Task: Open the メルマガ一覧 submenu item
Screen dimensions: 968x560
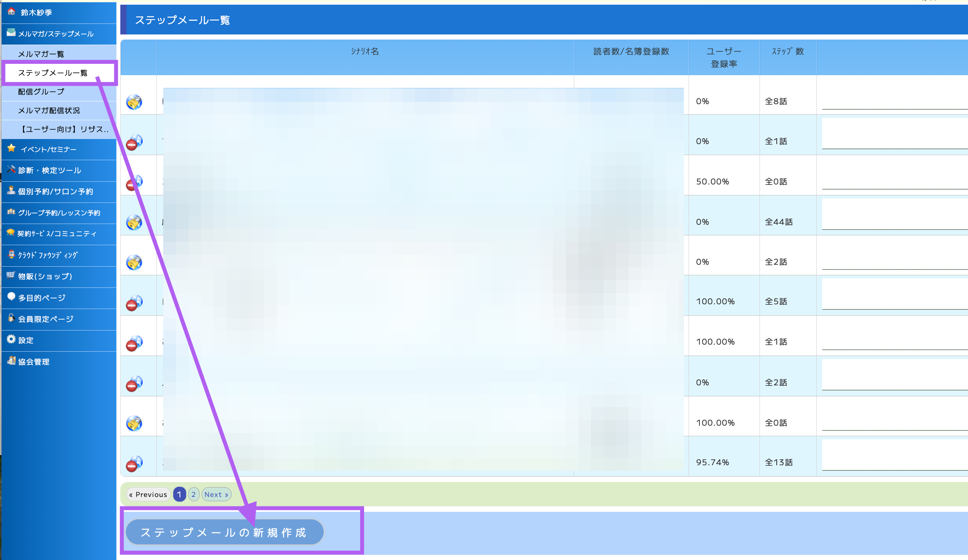Action: tap(41, 54)
